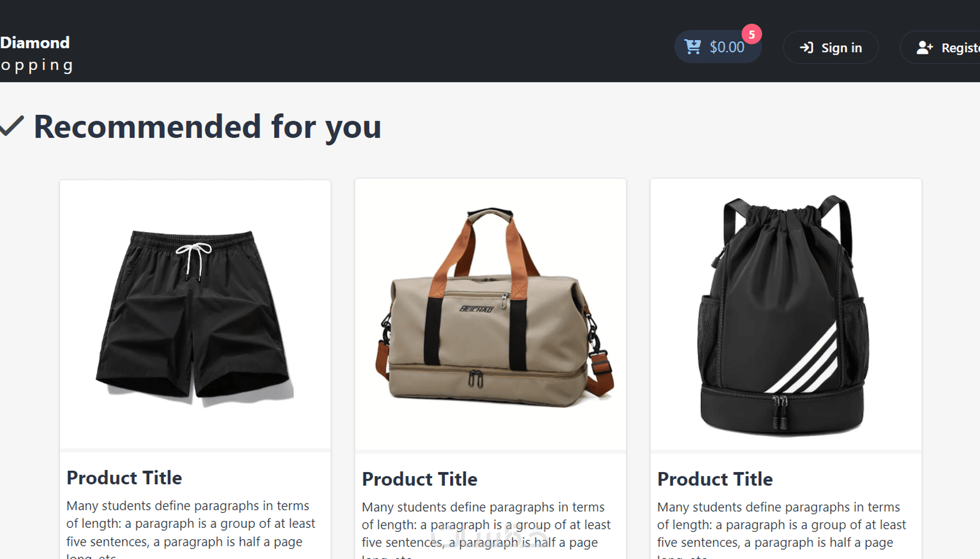This screenshot has width=980, height=559.
Task: Open the Register button
Action: (x=940, y=47)
